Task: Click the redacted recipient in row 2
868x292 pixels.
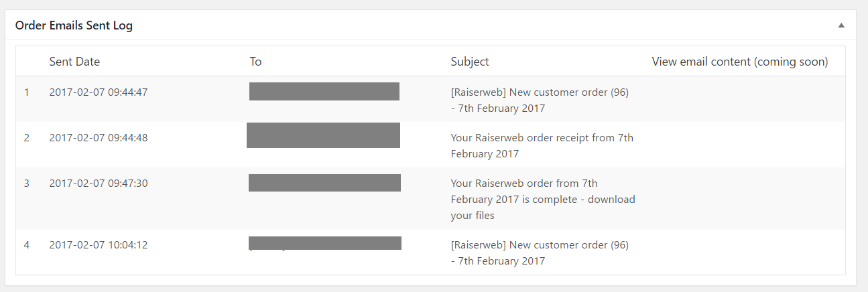Action: click(323, 135)
